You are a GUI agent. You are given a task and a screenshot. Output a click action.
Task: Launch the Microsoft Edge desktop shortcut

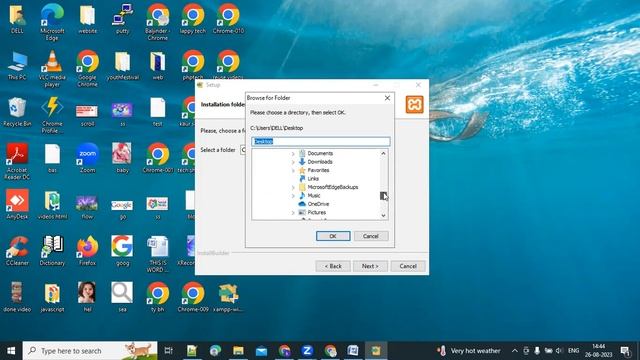pos(52,22)
